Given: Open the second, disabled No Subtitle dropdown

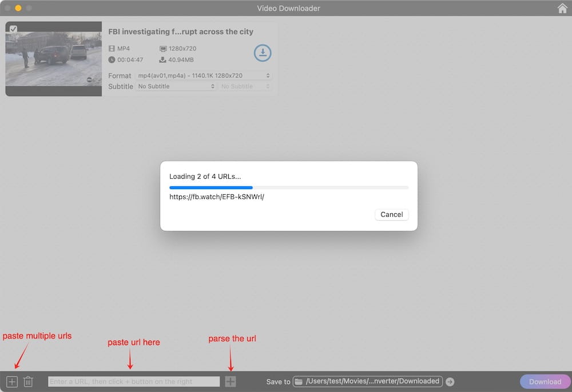Looking at the screenshot, I should pos(245,86).
